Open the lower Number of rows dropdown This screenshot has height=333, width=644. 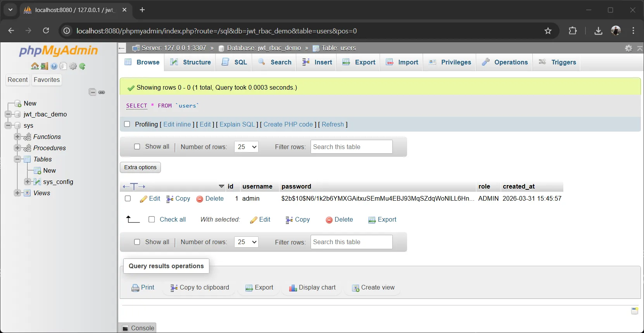[246, 242]
